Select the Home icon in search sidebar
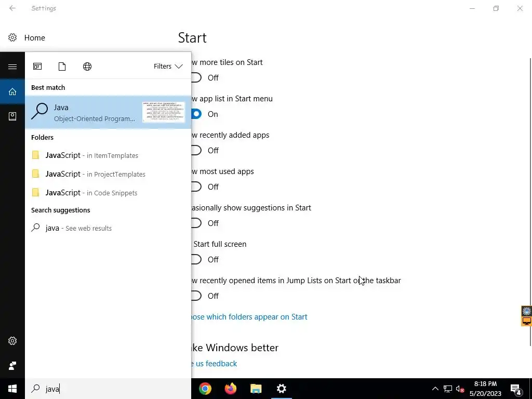Viewport: 532px width, 399px height. [12, 91]
